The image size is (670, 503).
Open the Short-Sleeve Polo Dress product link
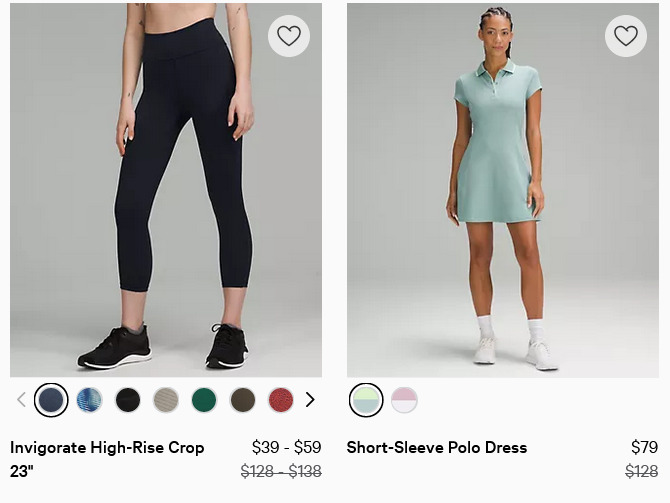437,447
